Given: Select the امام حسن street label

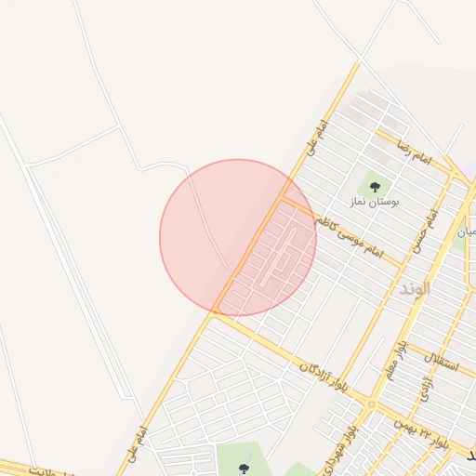Looking at the screenshot, I should 425,231.
